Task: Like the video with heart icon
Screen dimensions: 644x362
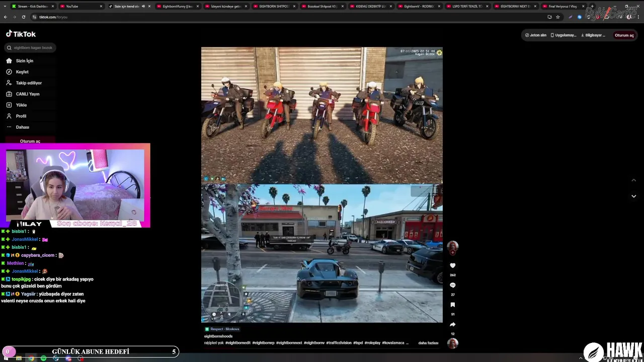Action: pos(453,265)
